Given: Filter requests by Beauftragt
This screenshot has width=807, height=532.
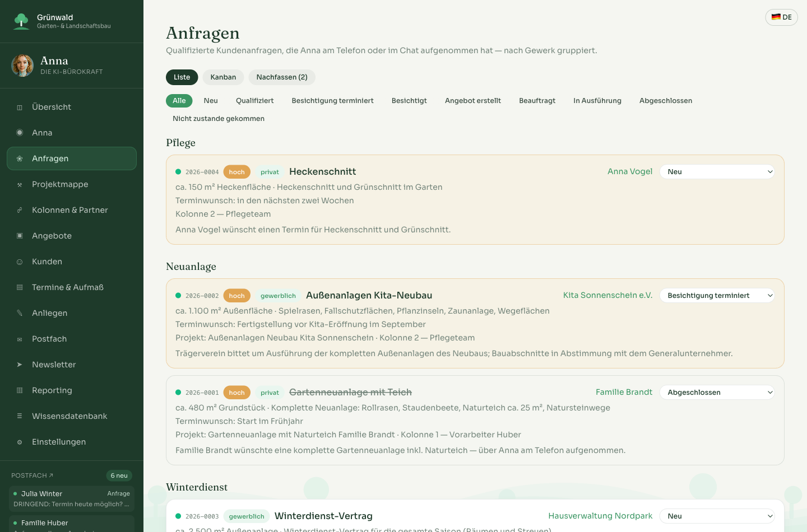Looking at the screenshot, I should 537,101.
